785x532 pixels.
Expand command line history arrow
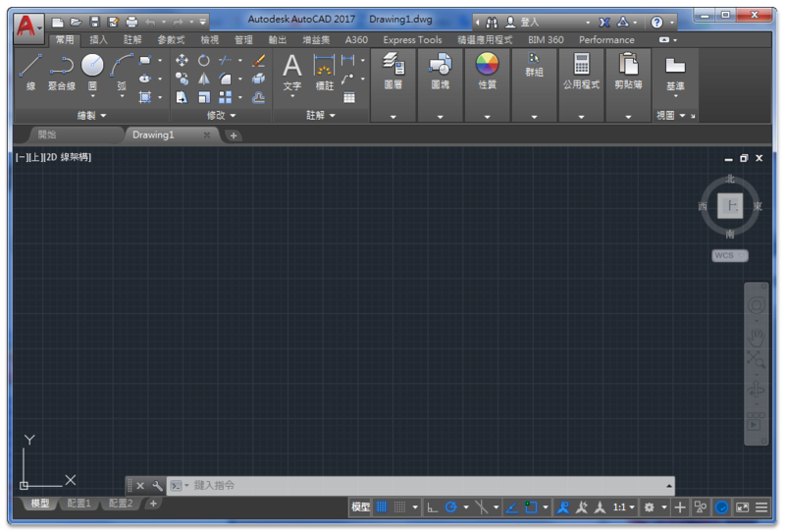(x=669, y=486)
